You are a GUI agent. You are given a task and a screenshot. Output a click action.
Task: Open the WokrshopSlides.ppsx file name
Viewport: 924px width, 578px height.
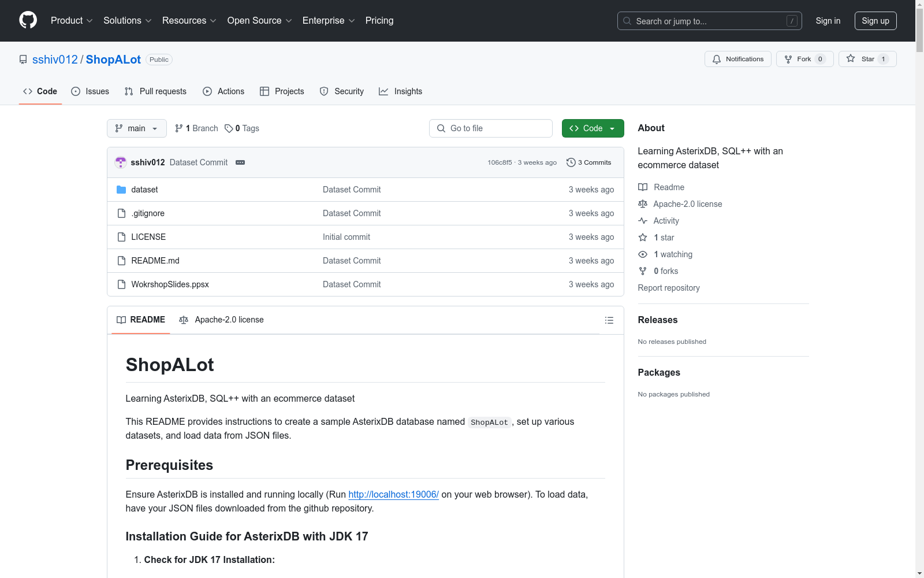click(170, 284)
